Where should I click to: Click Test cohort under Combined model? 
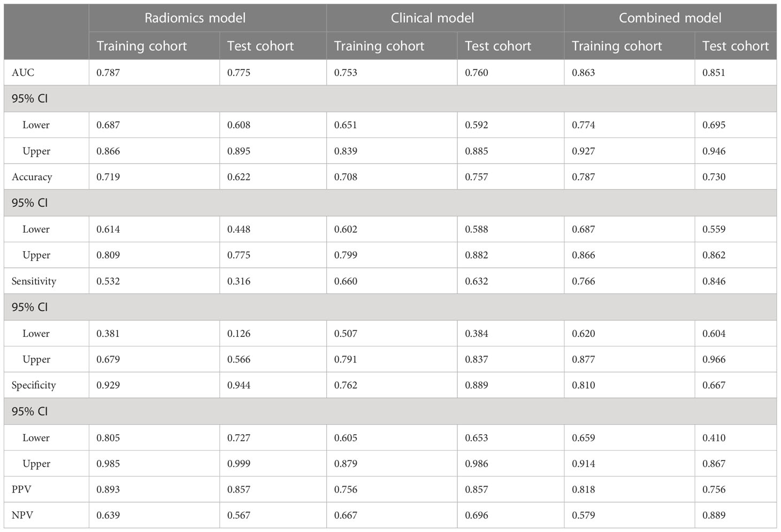pos(736,47)
